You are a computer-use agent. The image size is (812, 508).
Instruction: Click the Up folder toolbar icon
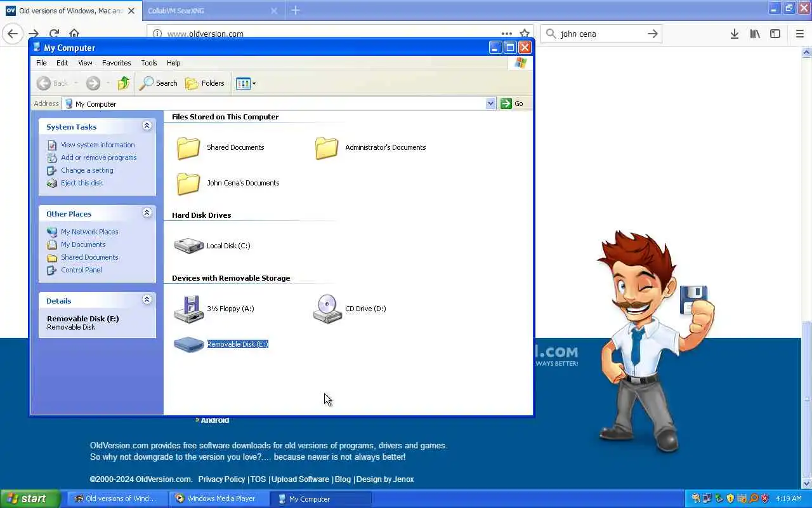tap(124, 83)
